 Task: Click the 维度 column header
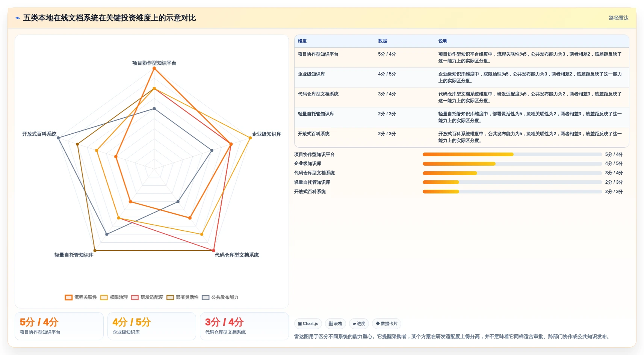tap(302, 41)
